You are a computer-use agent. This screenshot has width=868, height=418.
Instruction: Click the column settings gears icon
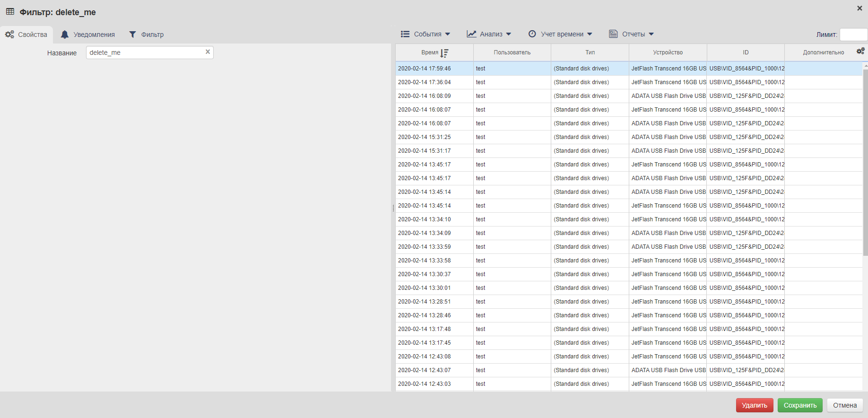[x=860, y=51]
